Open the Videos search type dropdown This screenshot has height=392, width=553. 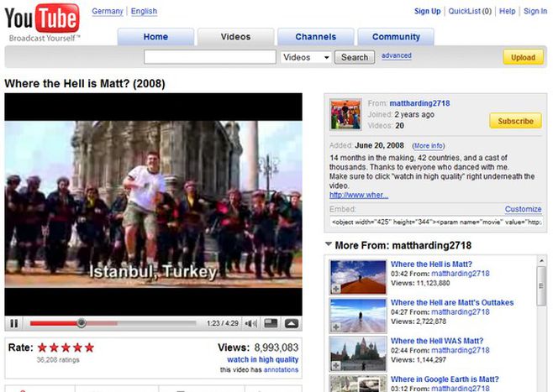coord(306,57)
